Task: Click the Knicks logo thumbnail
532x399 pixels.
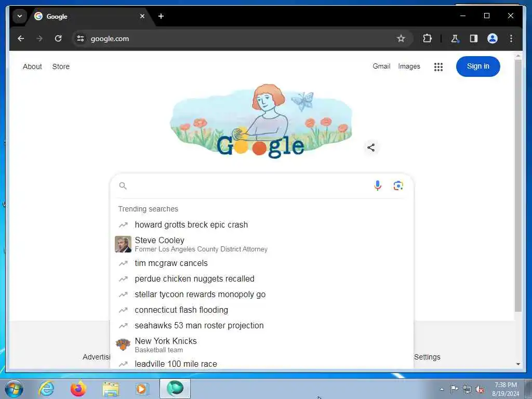Action: (x=123, y=345)
